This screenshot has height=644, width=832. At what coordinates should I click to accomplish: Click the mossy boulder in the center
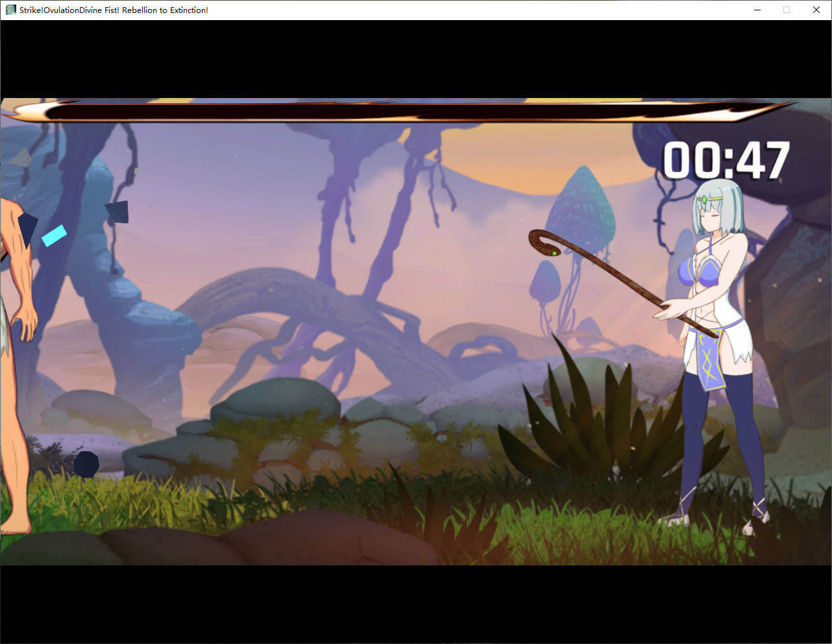(x=276, y=400)
